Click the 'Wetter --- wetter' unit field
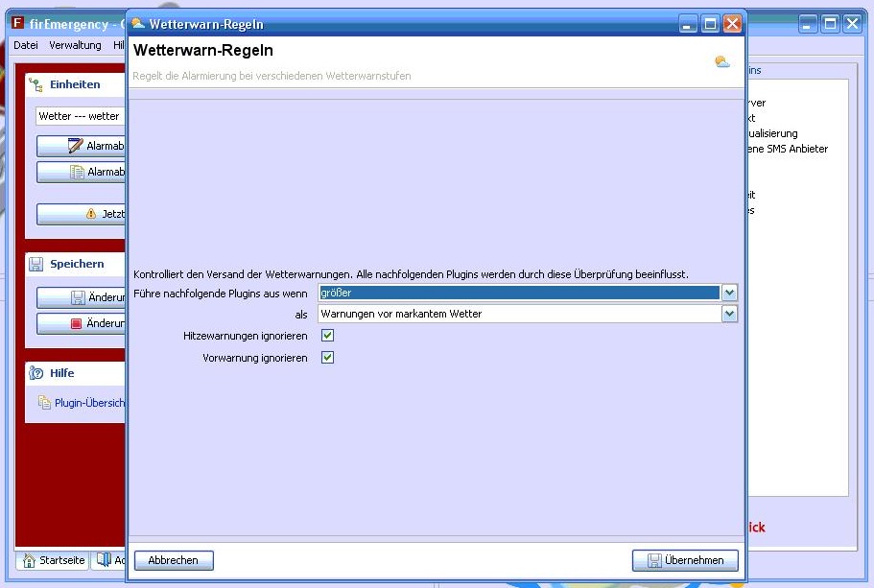874x588 pixels. [x=81, y=116]
